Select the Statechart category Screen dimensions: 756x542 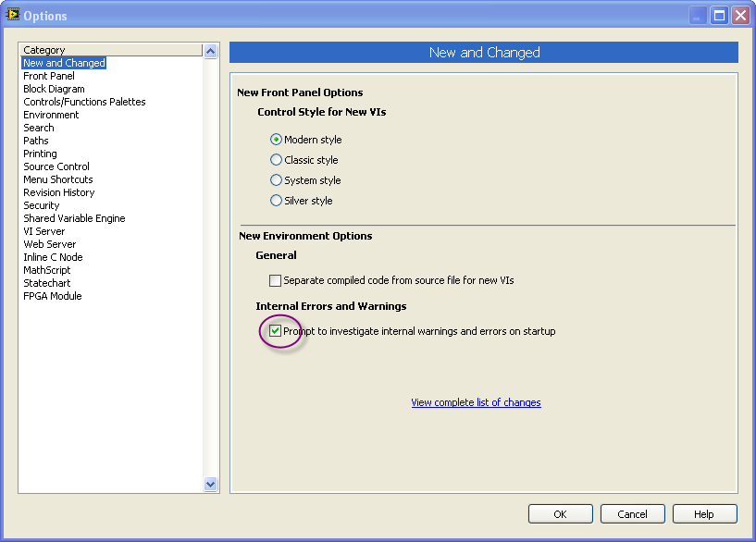tap(47, 283)
